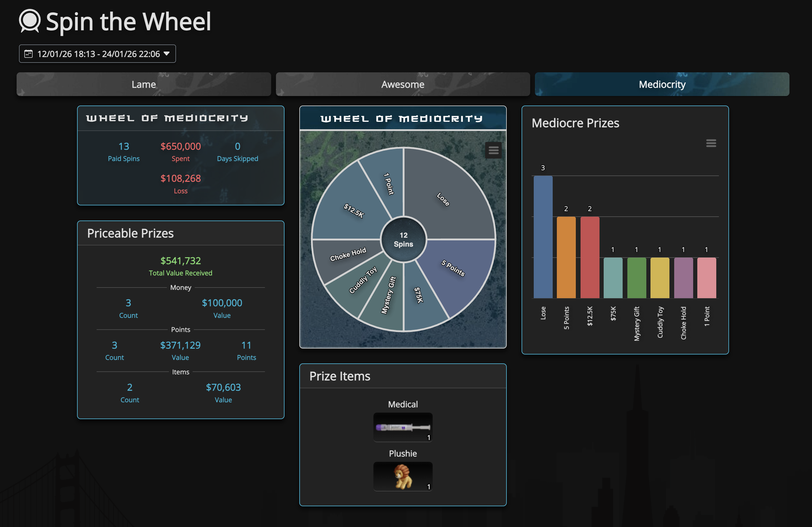Image resolution: width=812 pixels, height=527 pixels.
Task: Open the Mediocre Prizes chart menu icon
Action: click(711, 143)
